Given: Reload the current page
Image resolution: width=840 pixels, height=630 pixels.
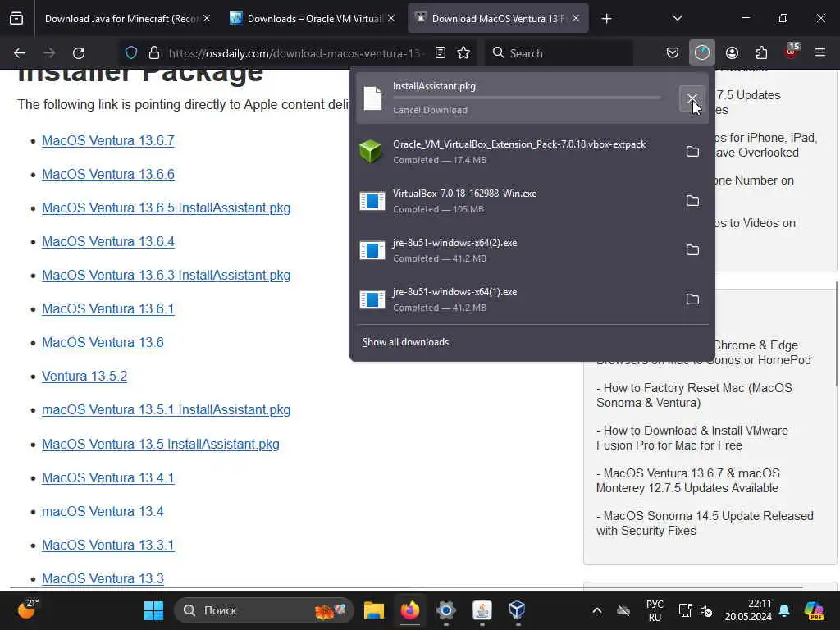Looking at the screenshot, I should 79,53.
